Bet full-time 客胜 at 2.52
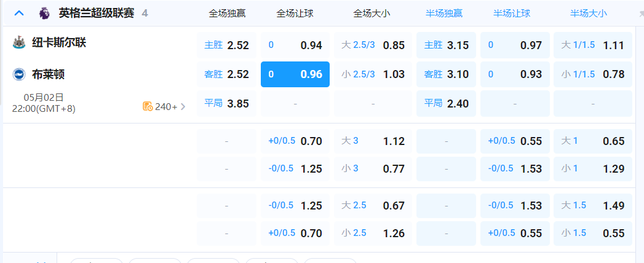644x263 pixels. [227, 74]
